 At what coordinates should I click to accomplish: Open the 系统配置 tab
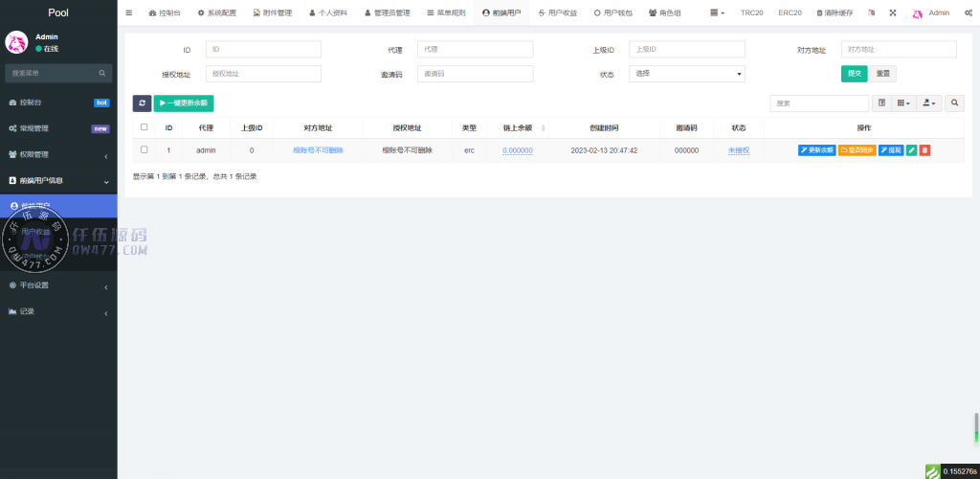[216, 13]
